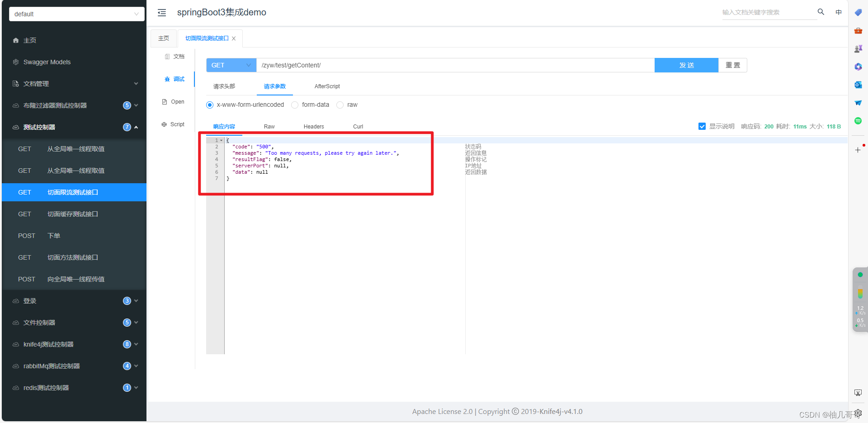Image resolution: width=868 pixels, height=423 pixels.
Task: Click the request URL field
Action: 455,65
